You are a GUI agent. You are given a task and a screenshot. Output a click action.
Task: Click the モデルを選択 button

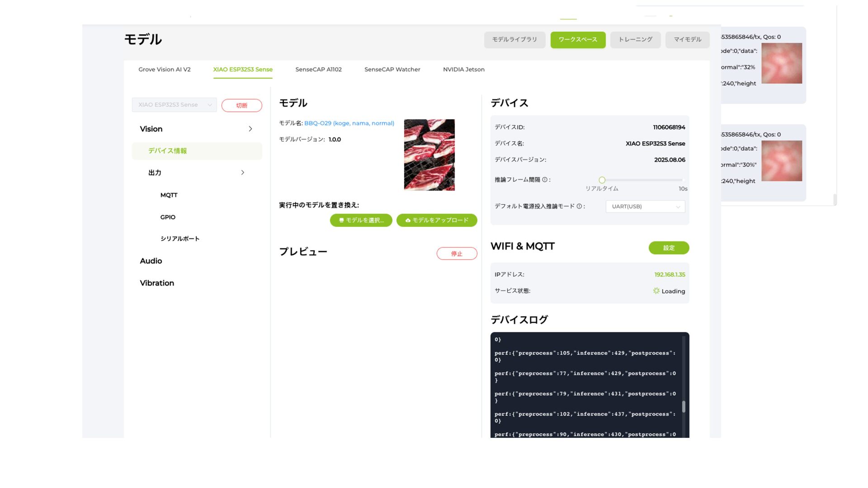click(x=361, y=221)
